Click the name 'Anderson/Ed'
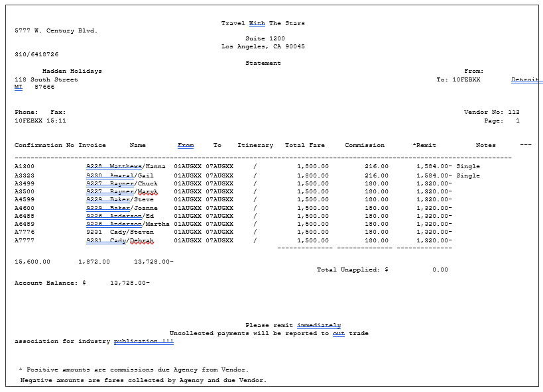 point(131,216)
